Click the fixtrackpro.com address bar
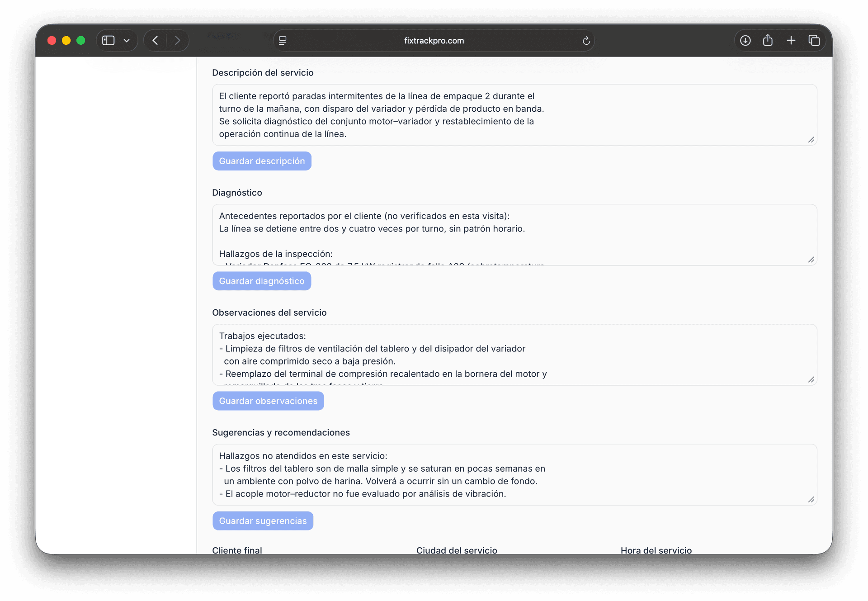Viewport: 868px width, 601px height. coord(434,41)
